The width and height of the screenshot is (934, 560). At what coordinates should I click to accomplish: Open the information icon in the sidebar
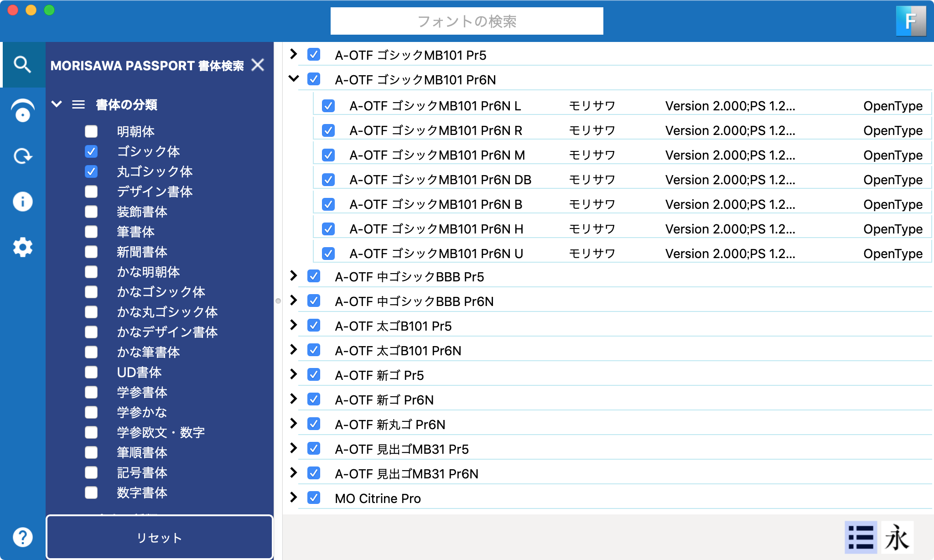click(x=22, y=201)
